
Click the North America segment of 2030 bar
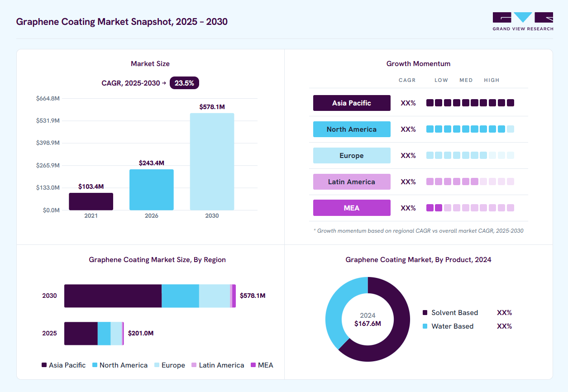pyautogui.click(x=180, y=296)
